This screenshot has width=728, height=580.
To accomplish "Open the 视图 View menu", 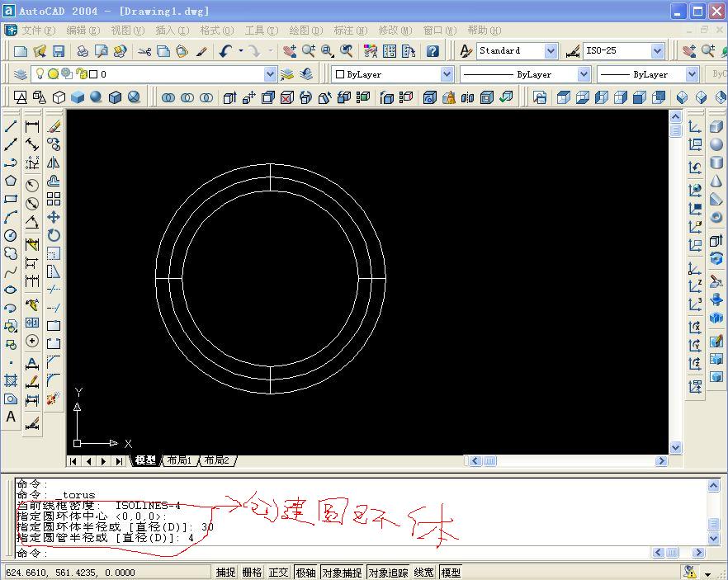I will [x=128, y=31].
